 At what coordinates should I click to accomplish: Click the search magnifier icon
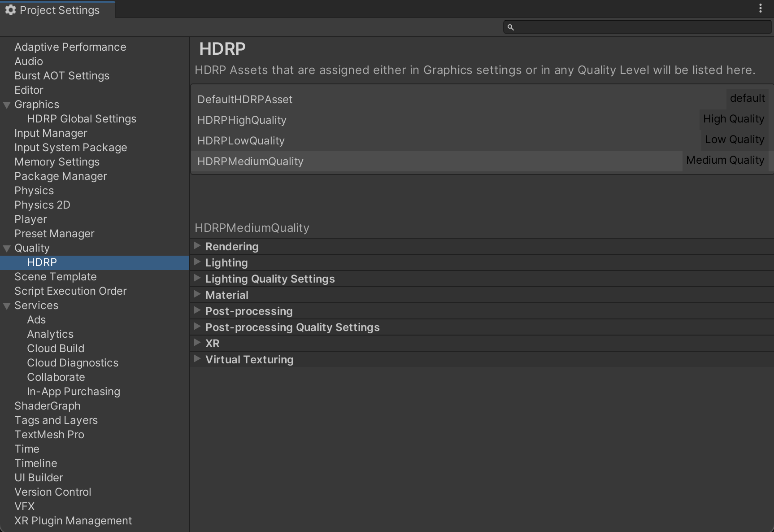511,27
